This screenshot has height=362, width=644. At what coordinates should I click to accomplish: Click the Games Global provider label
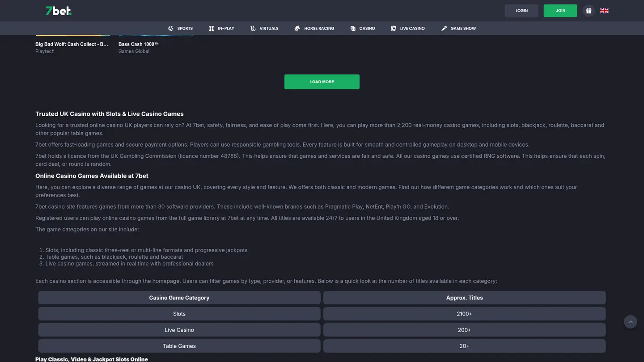click(134, 51)
